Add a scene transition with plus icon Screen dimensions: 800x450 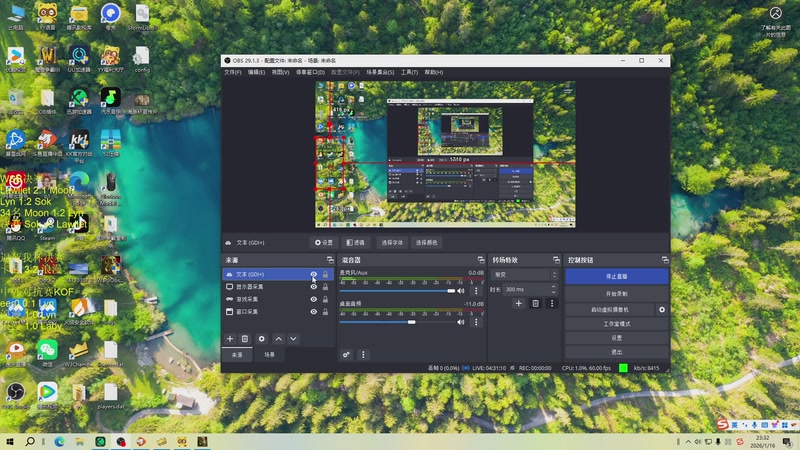point(518,304)
